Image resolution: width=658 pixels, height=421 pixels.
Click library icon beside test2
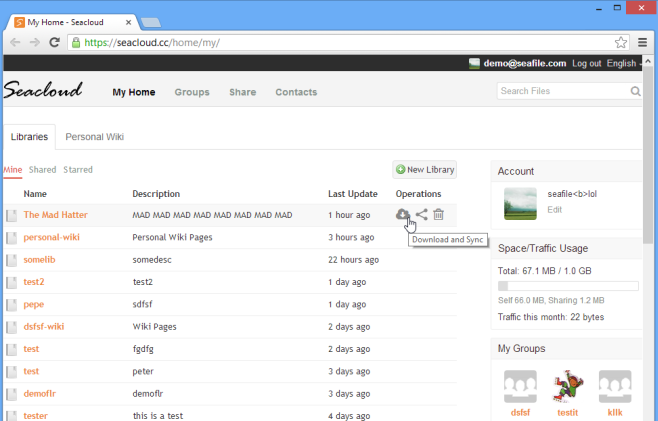pyautogui.click(x=12, y=282)
